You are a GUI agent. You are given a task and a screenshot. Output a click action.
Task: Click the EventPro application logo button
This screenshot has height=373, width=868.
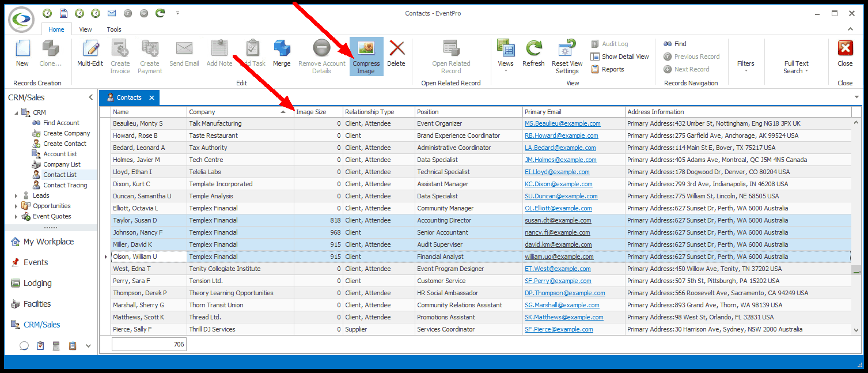tap(22, 20)
